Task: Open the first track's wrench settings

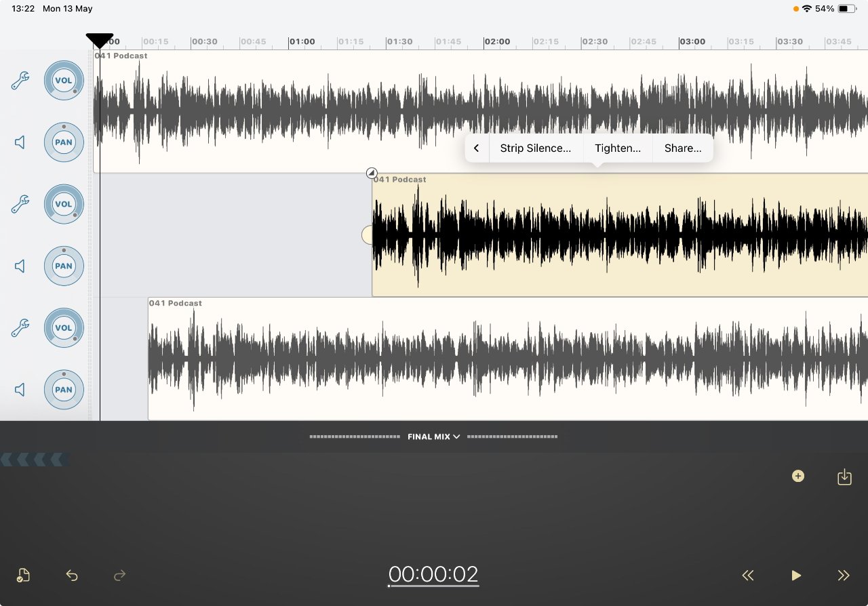Action: tap(20, 81)
